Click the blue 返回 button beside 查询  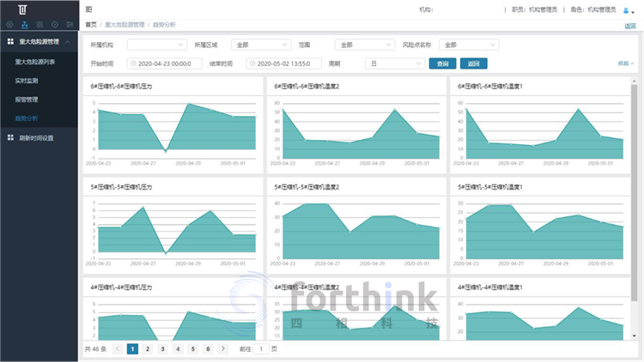(474, 63)
